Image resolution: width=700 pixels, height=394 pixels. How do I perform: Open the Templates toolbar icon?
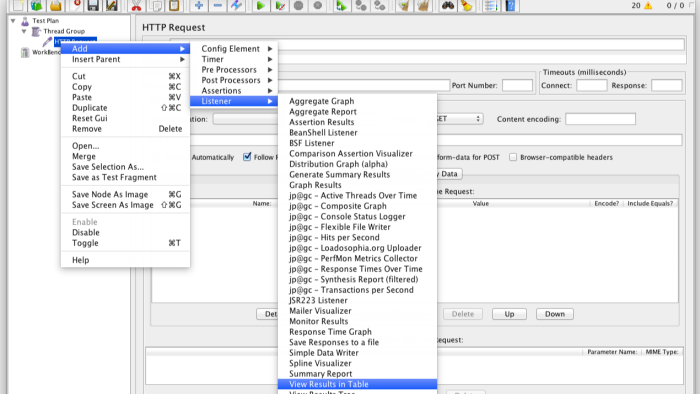37,5
